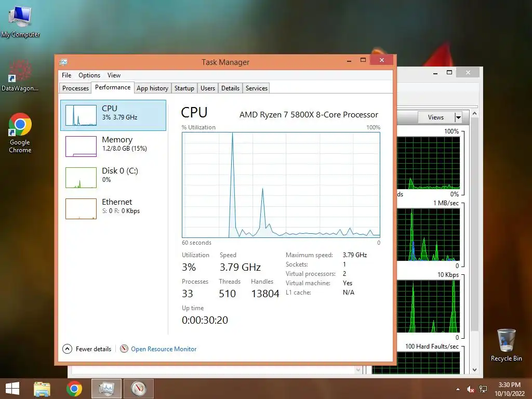This screenshot has height=399, width=532.
Task: Open the My Computer desktop icon
Action: click(20, 21)
